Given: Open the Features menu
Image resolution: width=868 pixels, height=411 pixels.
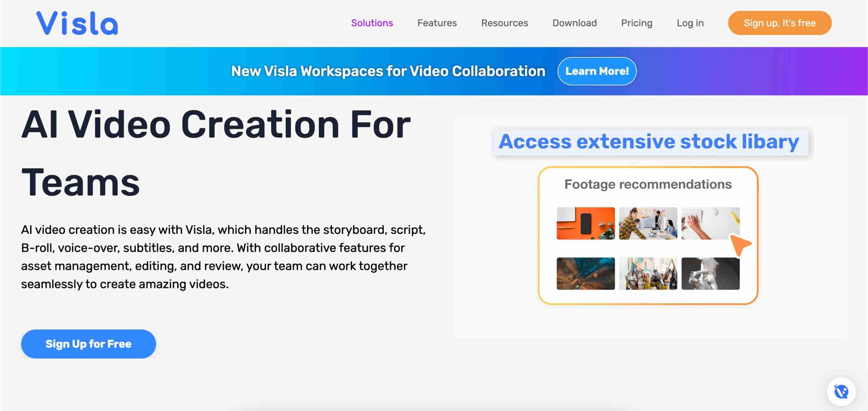Looking at the screenshot, I should coord(437,23).
